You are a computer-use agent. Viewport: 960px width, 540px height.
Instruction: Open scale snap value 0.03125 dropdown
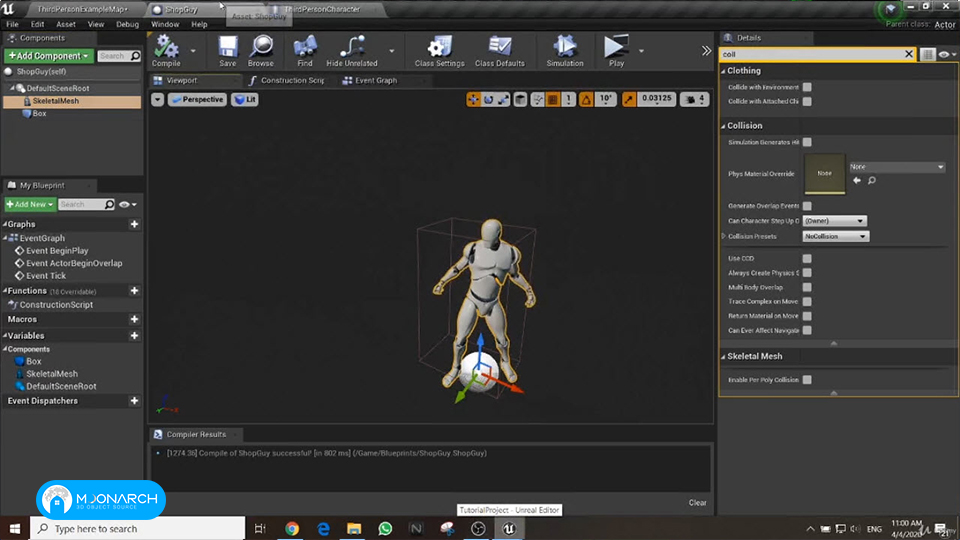(656, 99)
